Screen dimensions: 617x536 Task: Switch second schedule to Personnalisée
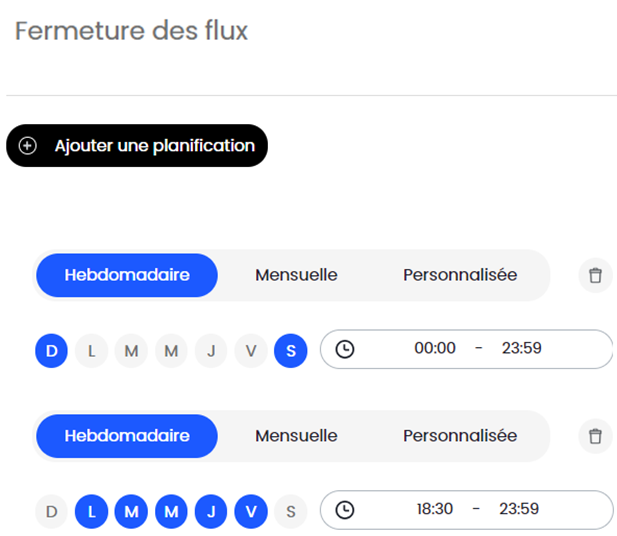(x=460, y=436)
